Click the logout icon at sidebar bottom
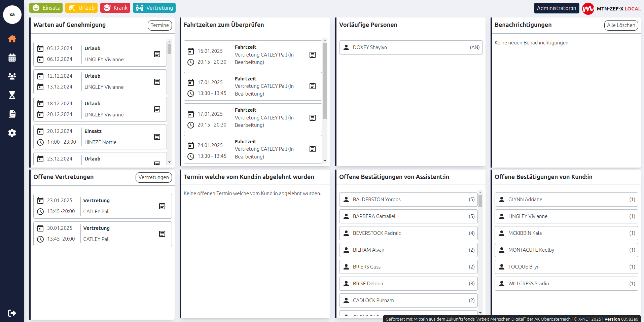Screen dimensions: 644x322 coord(12,313)
